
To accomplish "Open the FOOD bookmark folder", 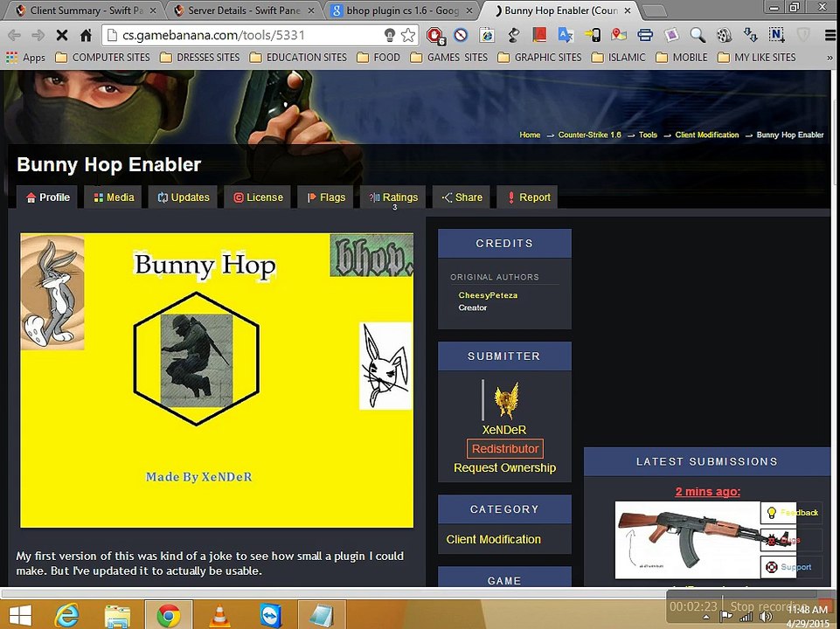I will (378, 58).
